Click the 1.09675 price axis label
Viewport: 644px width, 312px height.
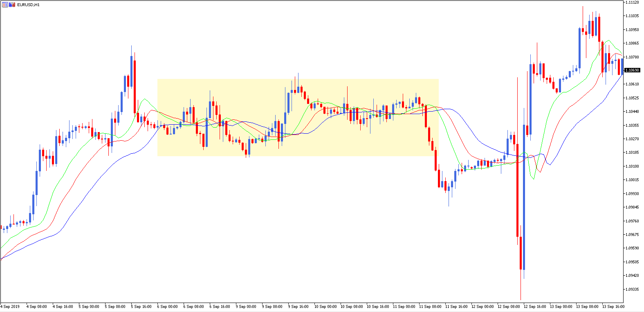tap(632, 234)
